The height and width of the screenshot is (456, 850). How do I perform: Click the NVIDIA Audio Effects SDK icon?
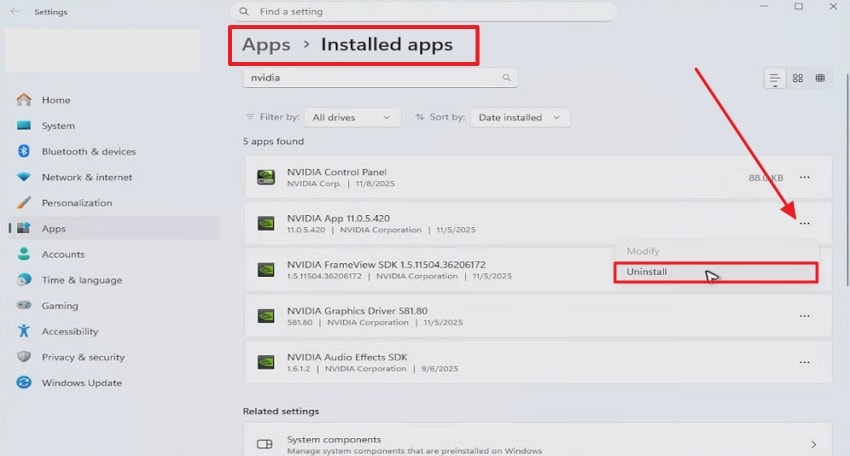(266, 362)
